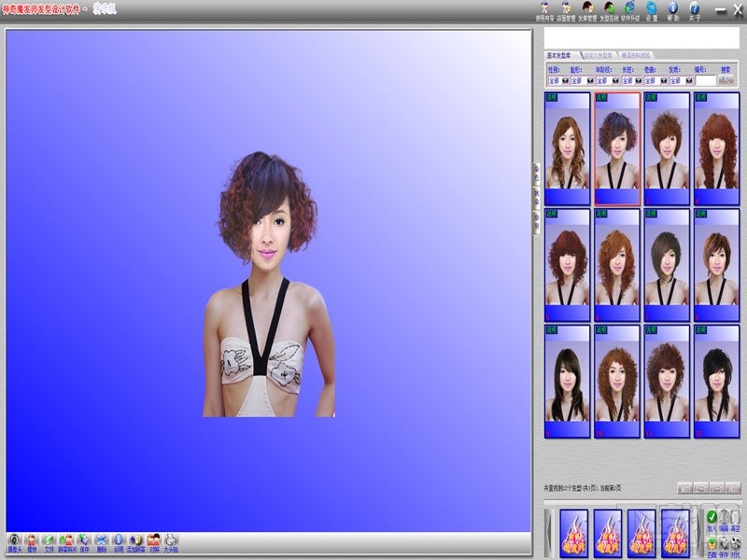This screenshot has height=560, width=747.
Task: Click the last page navigation button
Action: [734, 487]
